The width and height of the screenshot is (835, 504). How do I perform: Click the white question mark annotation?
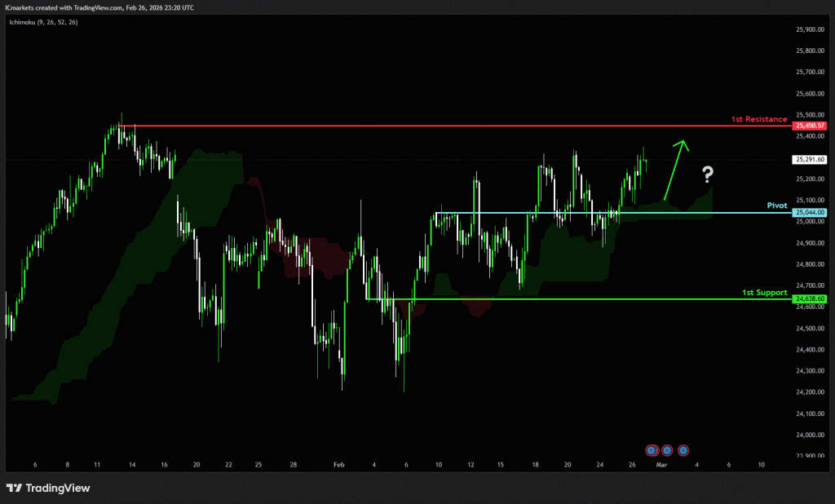click(x=707, y=173)
